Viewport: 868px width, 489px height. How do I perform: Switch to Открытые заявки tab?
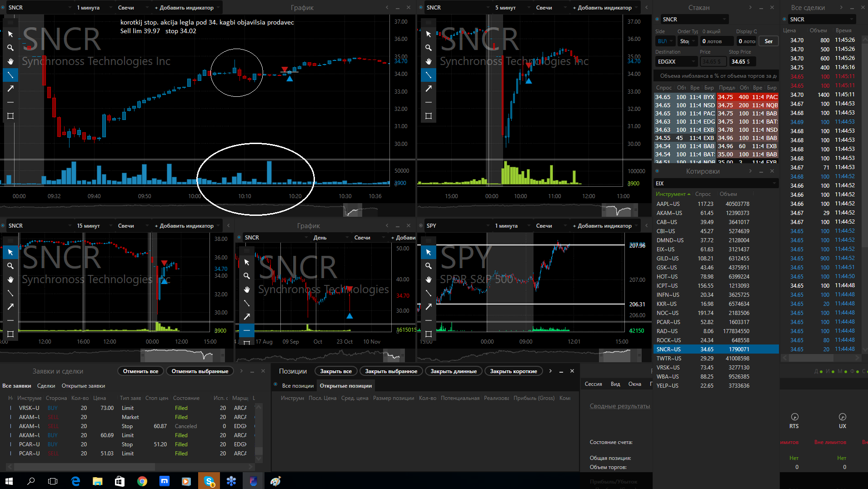[83, 386]
